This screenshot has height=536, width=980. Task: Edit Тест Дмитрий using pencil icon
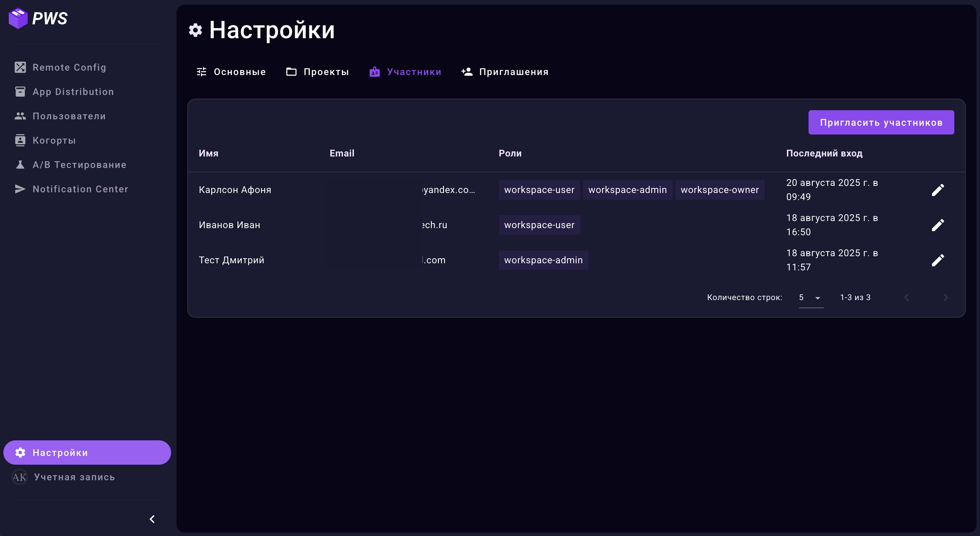(937, 260)
